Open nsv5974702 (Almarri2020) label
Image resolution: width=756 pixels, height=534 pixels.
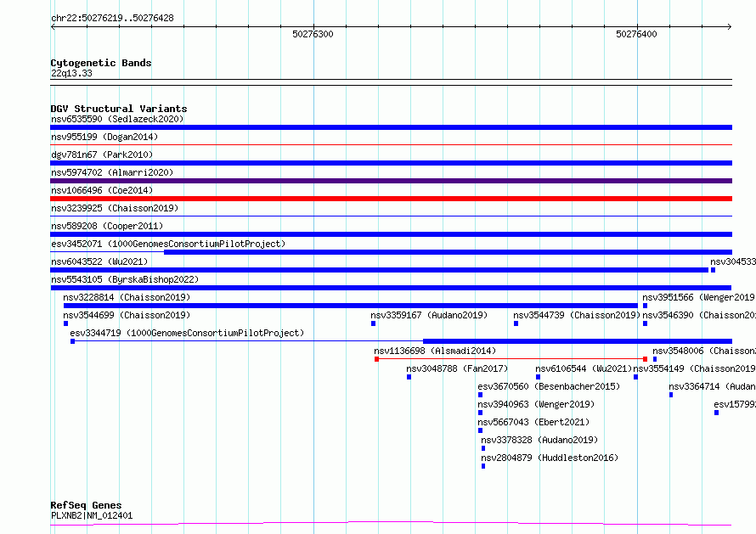(x=112, y=172)
